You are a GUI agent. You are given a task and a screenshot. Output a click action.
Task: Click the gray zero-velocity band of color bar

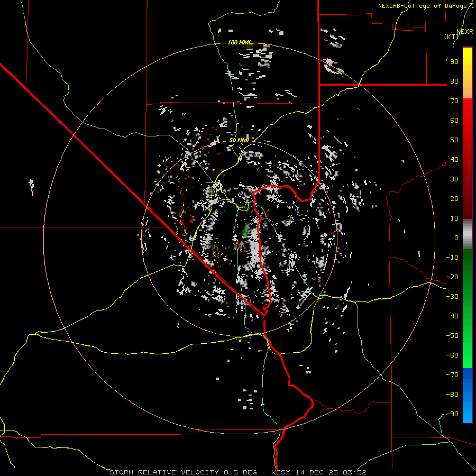(467, 234)
